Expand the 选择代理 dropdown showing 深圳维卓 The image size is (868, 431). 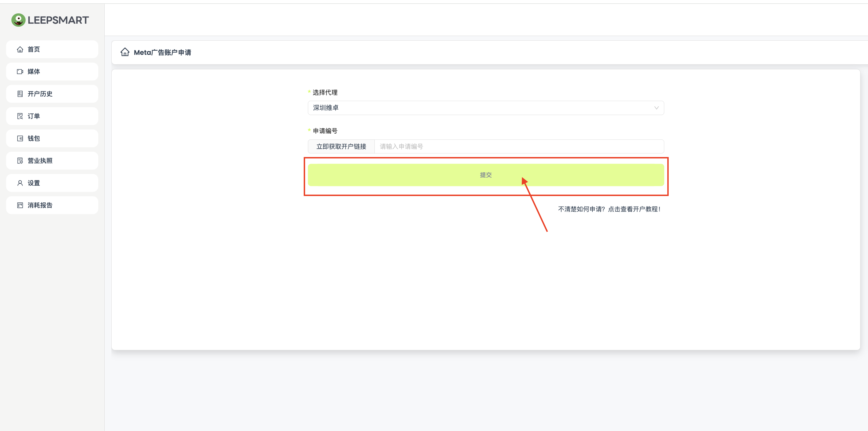pyautogui.click(x=486, y=108)
